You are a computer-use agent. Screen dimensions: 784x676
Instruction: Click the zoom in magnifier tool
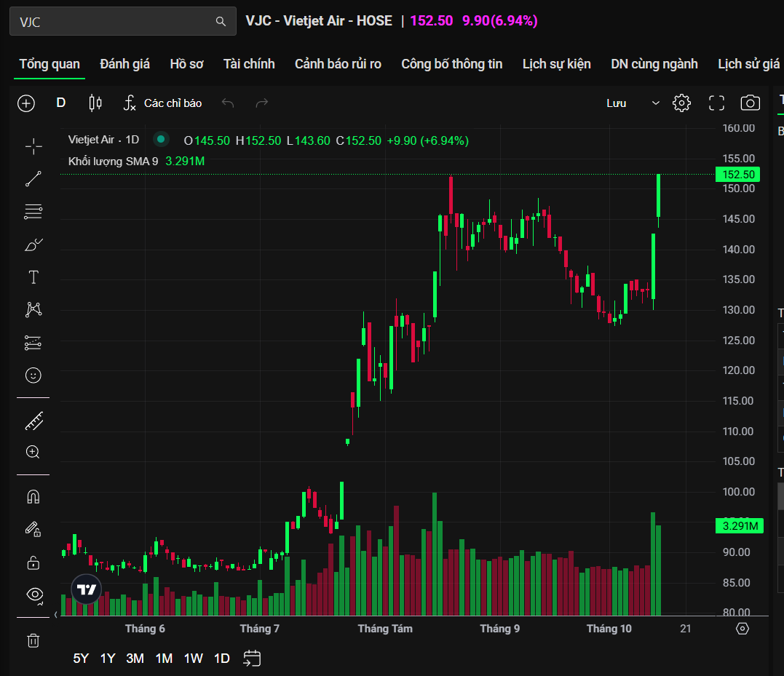pyautogui.click(x=33, y=452)
